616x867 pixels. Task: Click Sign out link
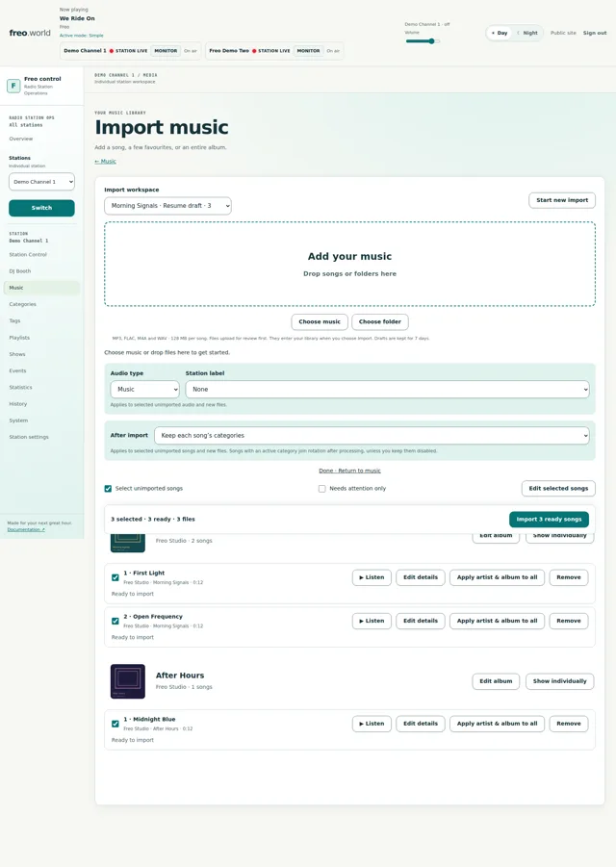[x=595, y=33]
